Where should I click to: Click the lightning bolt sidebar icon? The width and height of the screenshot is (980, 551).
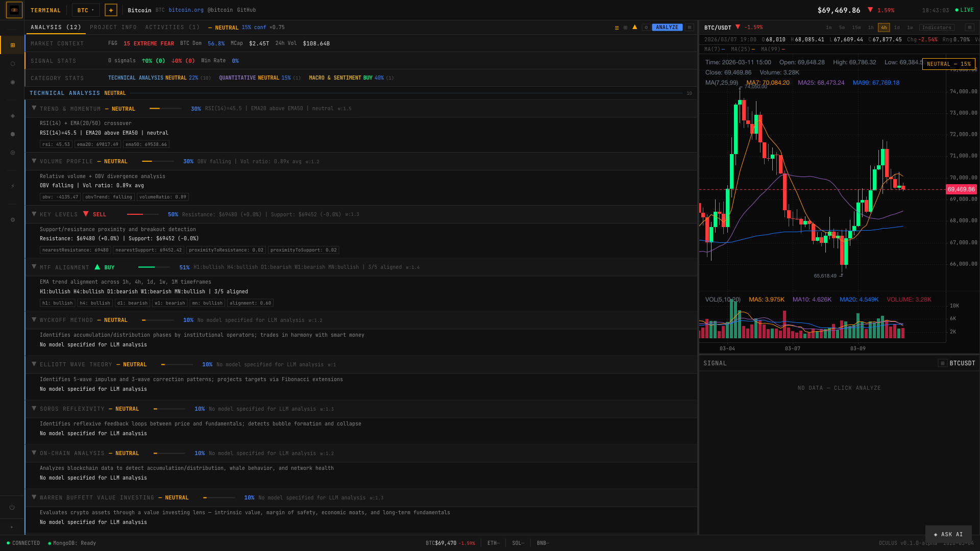(13, 186)
